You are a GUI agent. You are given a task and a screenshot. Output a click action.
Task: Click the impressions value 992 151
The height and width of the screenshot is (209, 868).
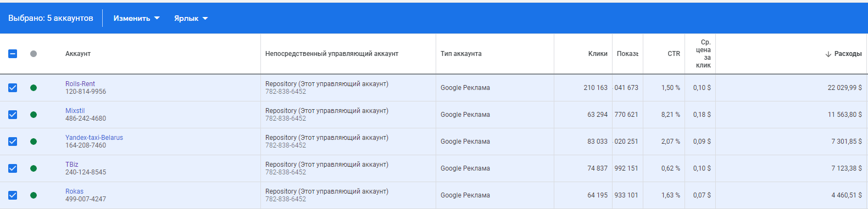(626, 168)
